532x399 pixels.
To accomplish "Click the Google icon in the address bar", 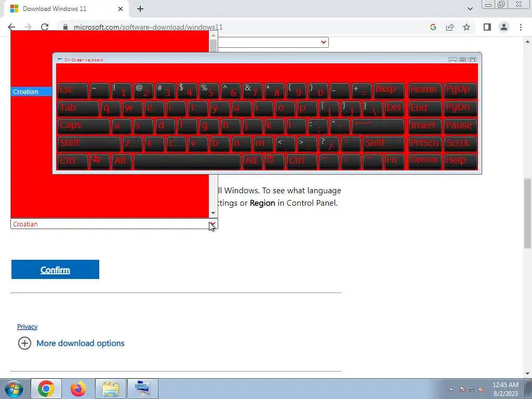I will tap(433, 27).
